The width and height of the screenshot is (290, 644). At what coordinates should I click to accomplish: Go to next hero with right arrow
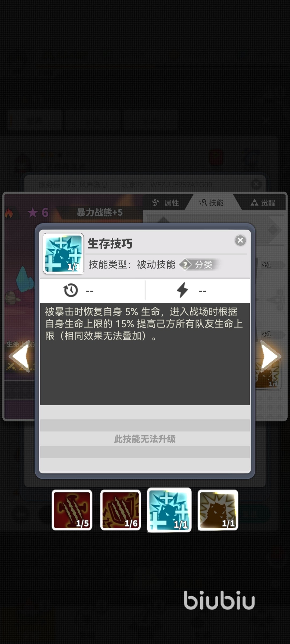[270, 356]
